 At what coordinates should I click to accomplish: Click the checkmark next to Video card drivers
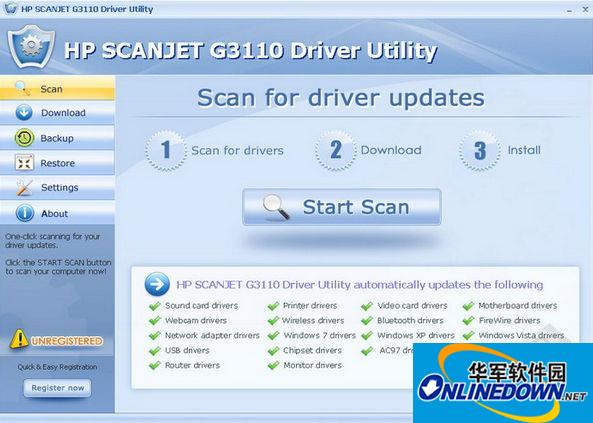[x=367, y=306]
